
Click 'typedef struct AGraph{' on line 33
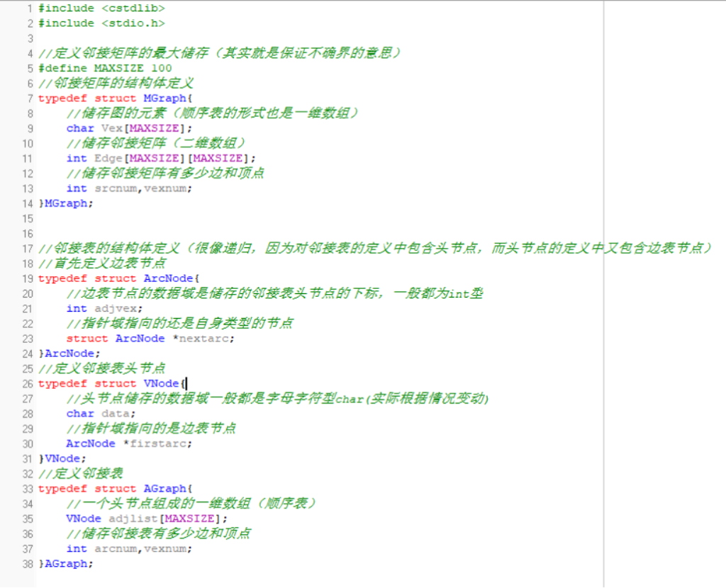pos(115,489)
